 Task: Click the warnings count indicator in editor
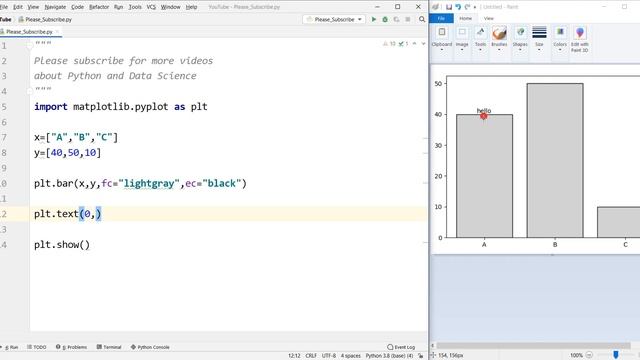point(389,43)
